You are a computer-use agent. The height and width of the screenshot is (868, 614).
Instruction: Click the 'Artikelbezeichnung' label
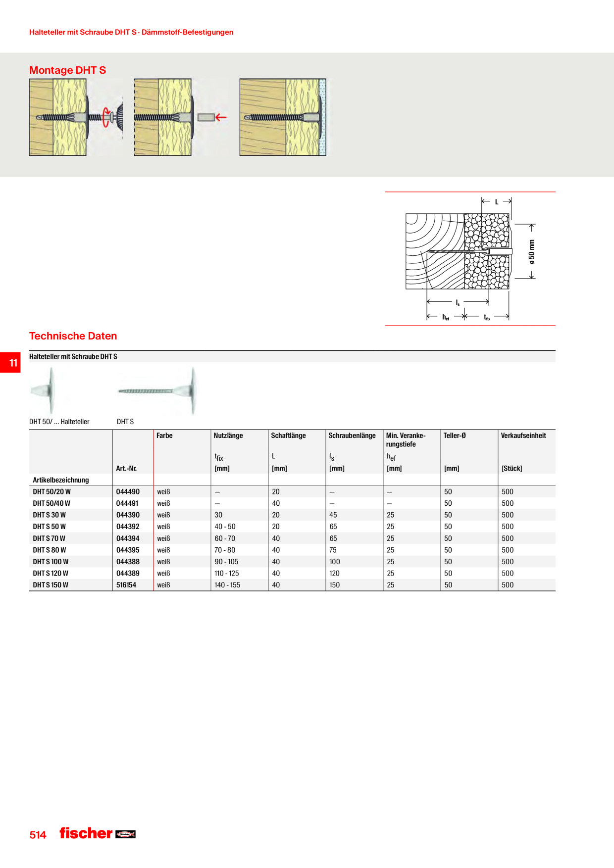pos(61,480)
